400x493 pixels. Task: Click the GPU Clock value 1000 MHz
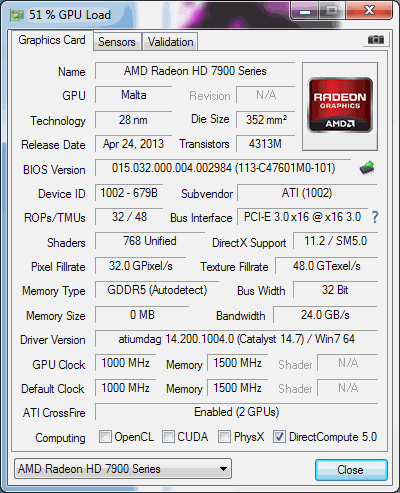126,363
